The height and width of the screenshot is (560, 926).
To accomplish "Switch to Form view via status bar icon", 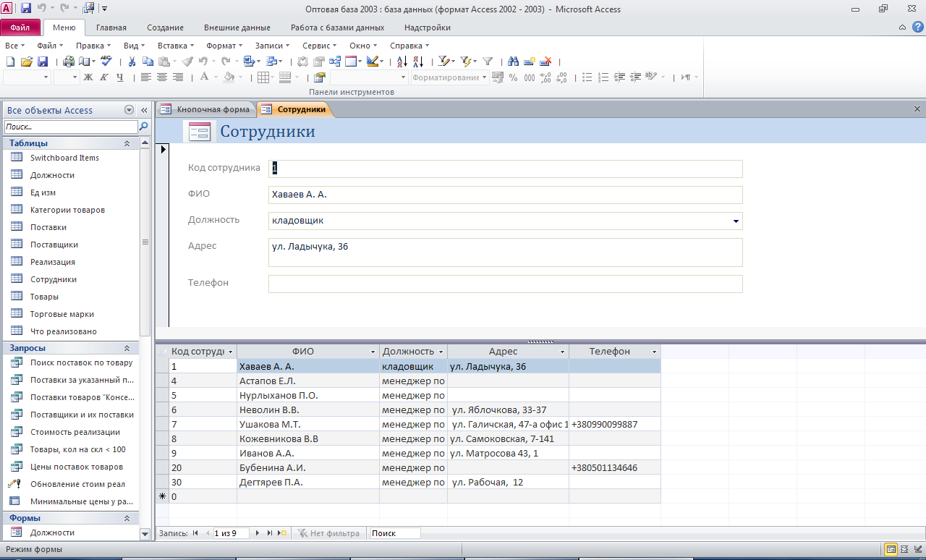I will click(x=891, y=549).
